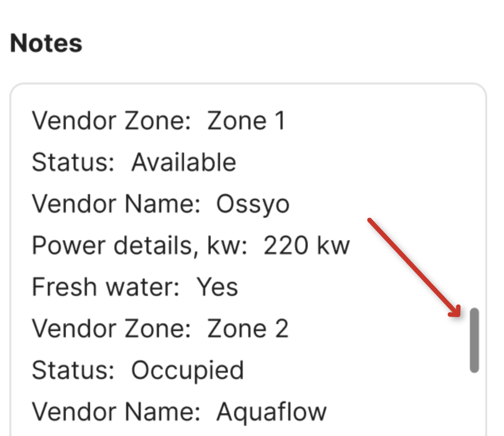This screenshot has height=436, width=504.
Task: Select the value 220 kw
Action: pyautogui.click(x=307, y=245)
